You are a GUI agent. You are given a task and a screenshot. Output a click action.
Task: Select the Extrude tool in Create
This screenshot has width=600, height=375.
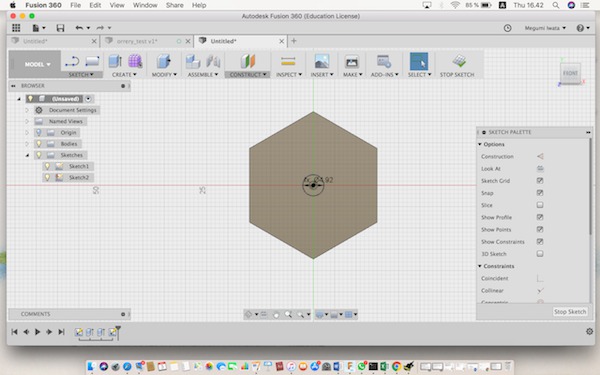(x=115, y=61)
